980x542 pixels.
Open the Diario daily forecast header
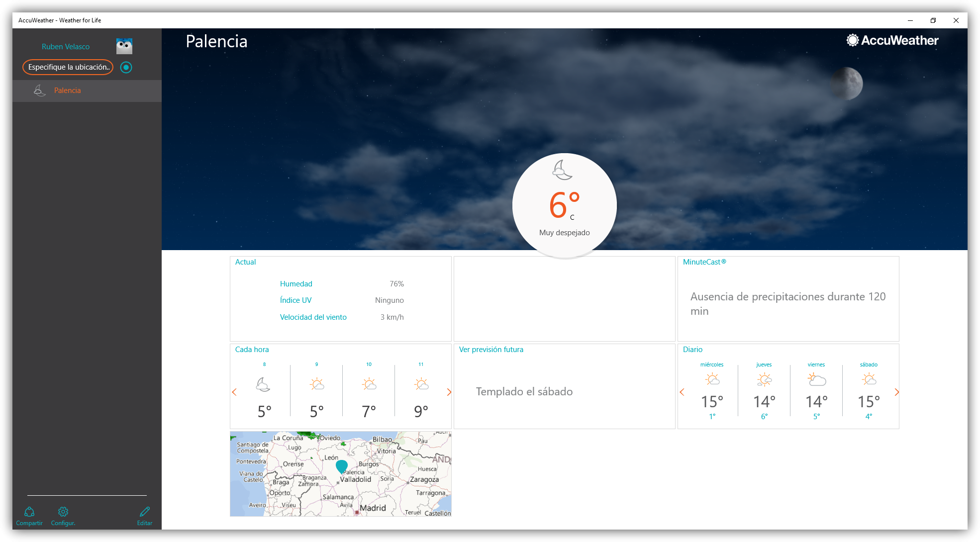[692, 350]
